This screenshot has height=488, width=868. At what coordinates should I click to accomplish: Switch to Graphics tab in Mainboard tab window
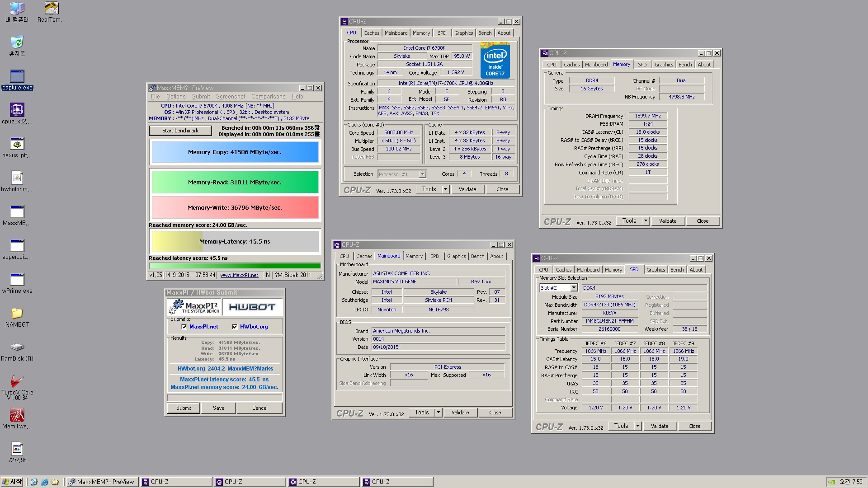point(457,256)
